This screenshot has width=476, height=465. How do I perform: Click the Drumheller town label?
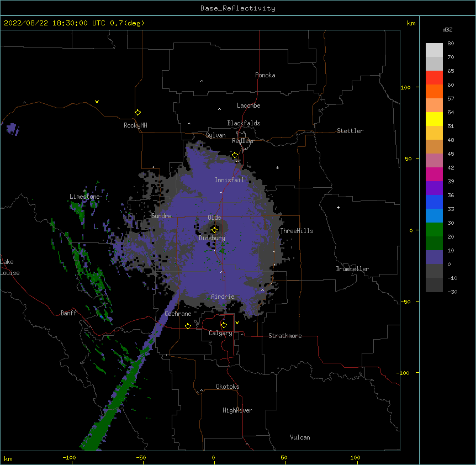click(x=352, y=269)
